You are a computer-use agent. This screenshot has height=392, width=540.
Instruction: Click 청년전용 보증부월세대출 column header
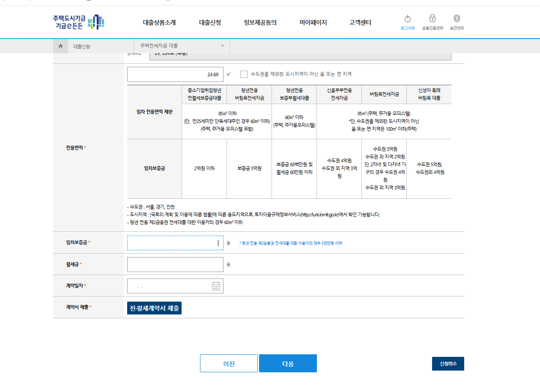pyautogui.click(x=294, y=94)
